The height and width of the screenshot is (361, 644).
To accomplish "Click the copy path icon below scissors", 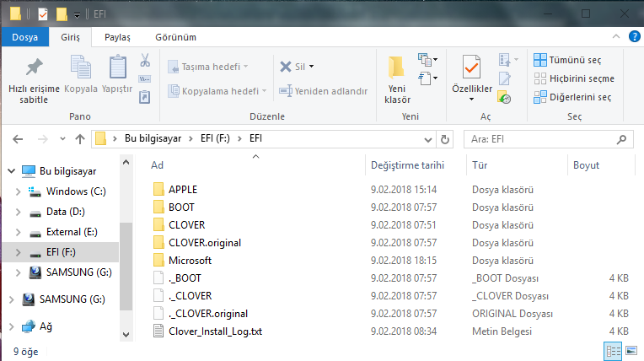I will click(x=145, y=79).
